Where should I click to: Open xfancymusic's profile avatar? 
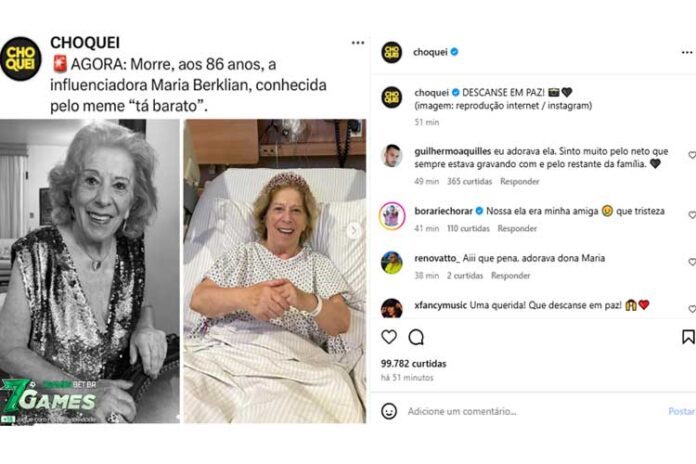(x=392, y=307)
